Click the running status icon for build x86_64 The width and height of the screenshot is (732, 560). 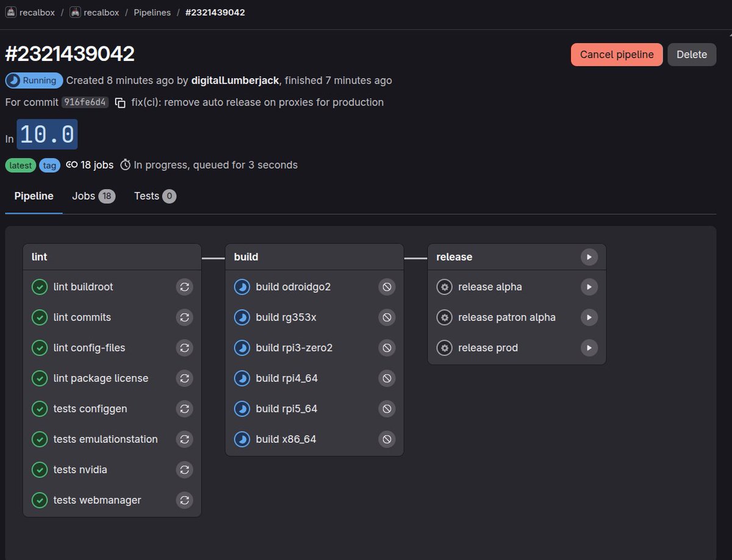[x=242, y=439]
